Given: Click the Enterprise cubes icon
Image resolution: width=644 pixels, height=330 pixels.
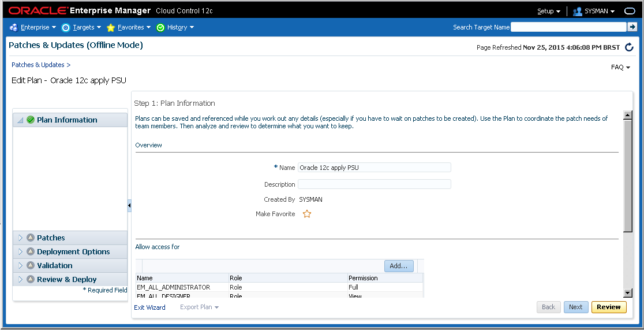Looking at the screenshot, I should coord(13,28).
